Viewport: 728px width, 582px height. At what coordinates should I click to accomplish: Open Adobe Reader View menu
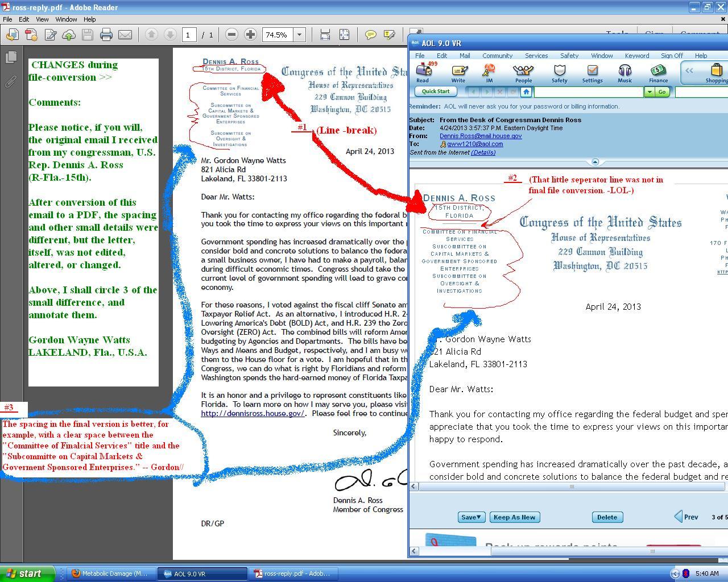pyautogui.click(x=42, y=19)
